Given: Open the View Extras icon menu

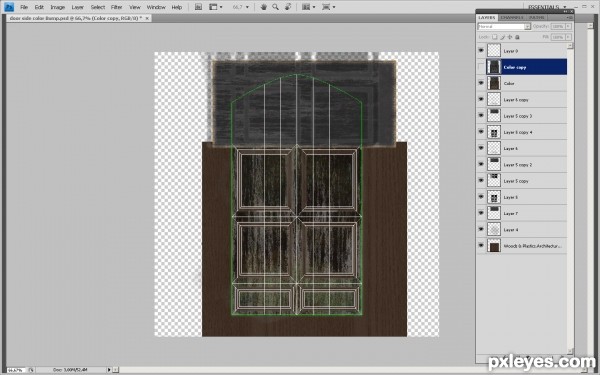Looking at the screenshot, I should (215, 7).
